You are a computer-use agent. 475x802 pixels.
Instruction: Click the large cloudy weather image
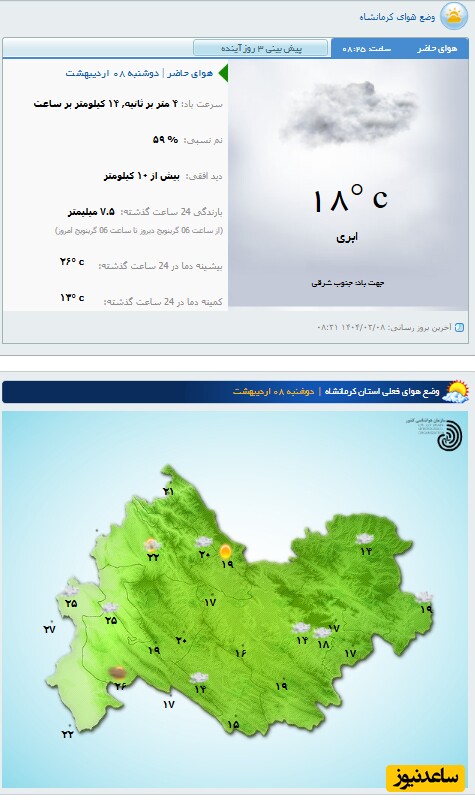tap(349, 114)
